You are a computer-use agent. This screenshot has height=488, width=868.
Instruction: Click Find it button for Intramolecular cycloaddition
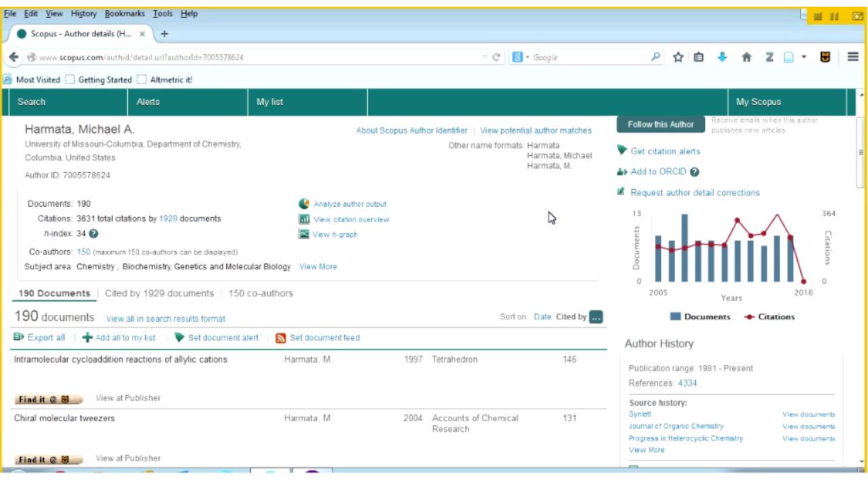[x=48, y=399]
